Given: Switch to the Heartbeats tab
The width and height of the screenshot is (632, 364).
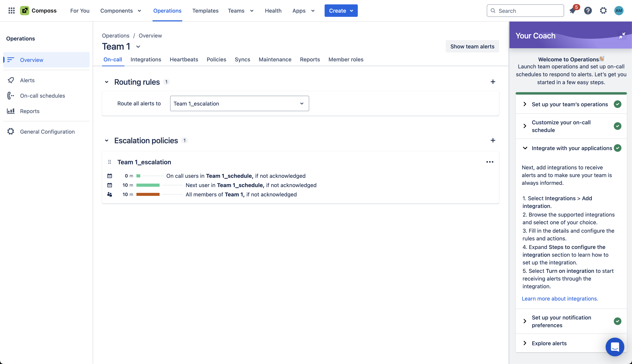Looking at the screenshot, I should [184, 59].
